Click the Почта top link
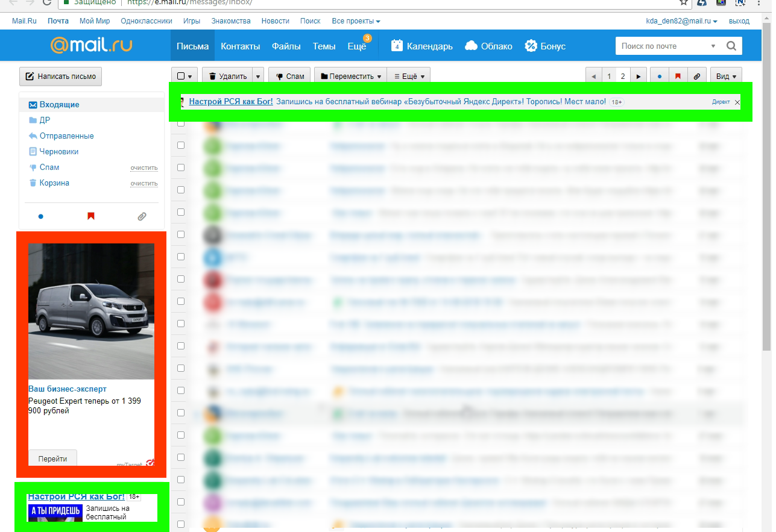Viewport: 776px width, 532px height. pyautogui.click(x=58, y=21)
